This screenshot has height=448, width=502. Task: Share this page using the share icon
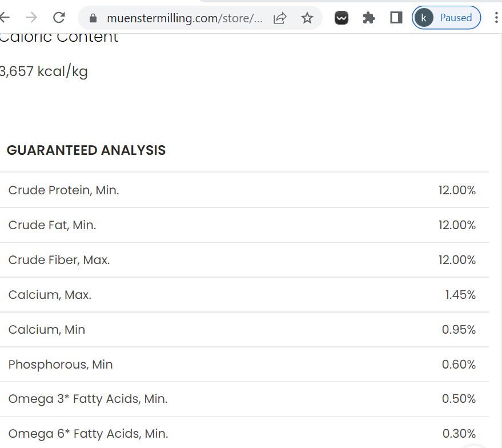[280, 18]
